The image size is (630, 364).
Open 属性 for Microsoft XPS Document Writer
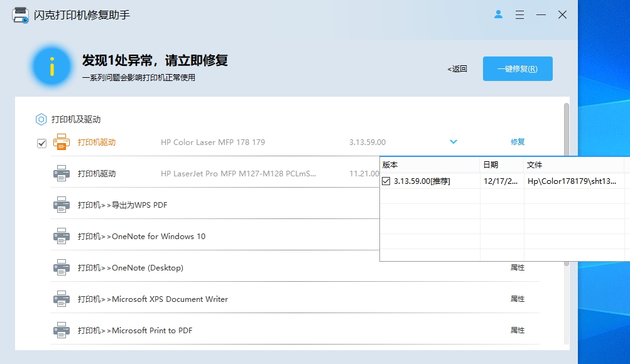tap(518, 299)
